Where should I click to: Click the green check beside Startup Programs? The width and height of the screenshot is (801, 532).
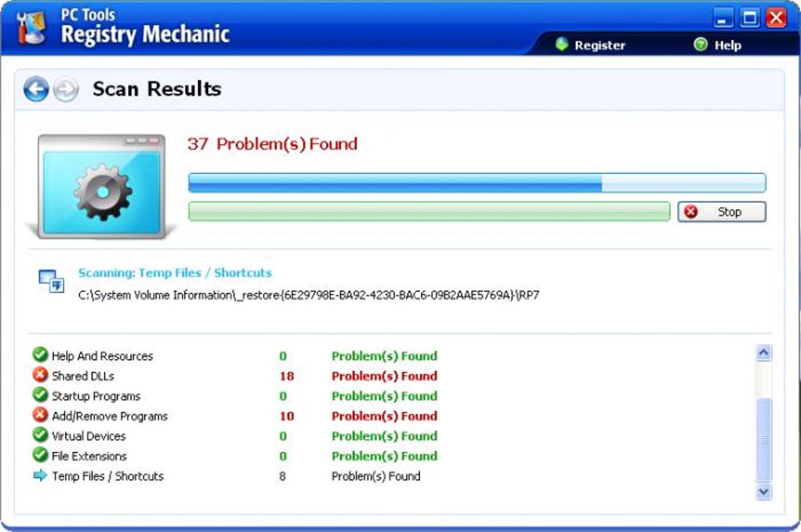pyautogui.click(x=40, y=395)
